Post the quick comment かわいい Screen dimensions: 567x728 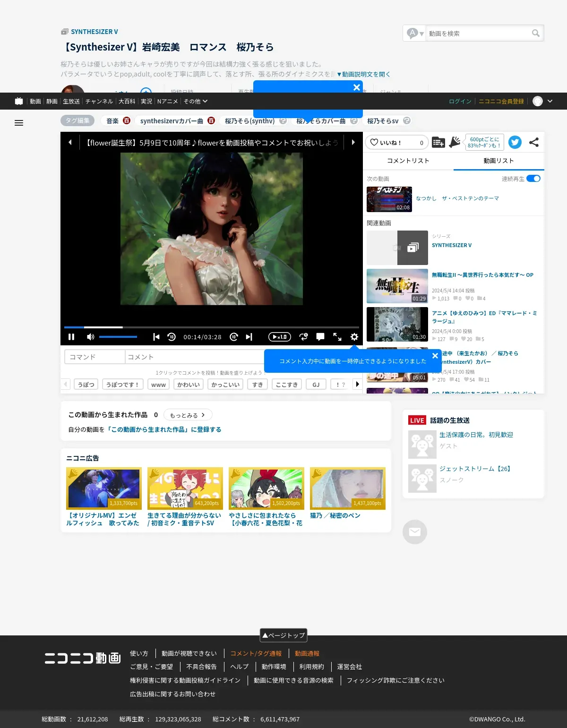point(189,385)
